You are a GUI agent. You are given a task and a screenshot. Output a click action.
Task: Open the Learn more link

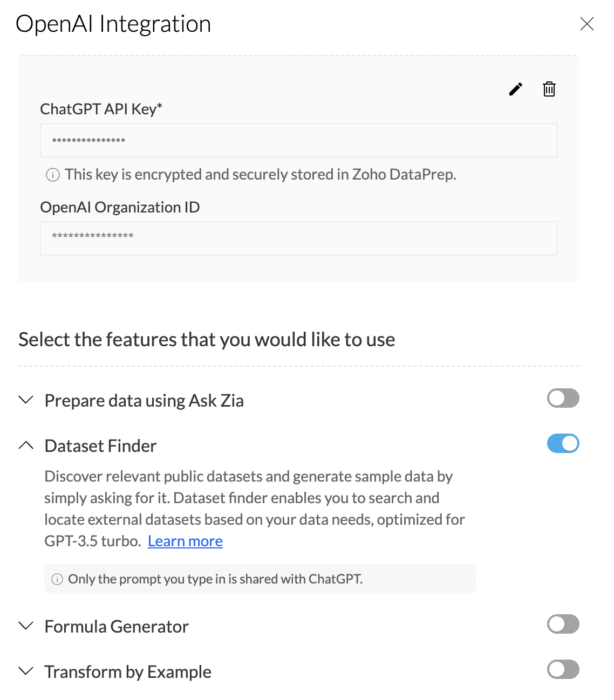[185, 541]
